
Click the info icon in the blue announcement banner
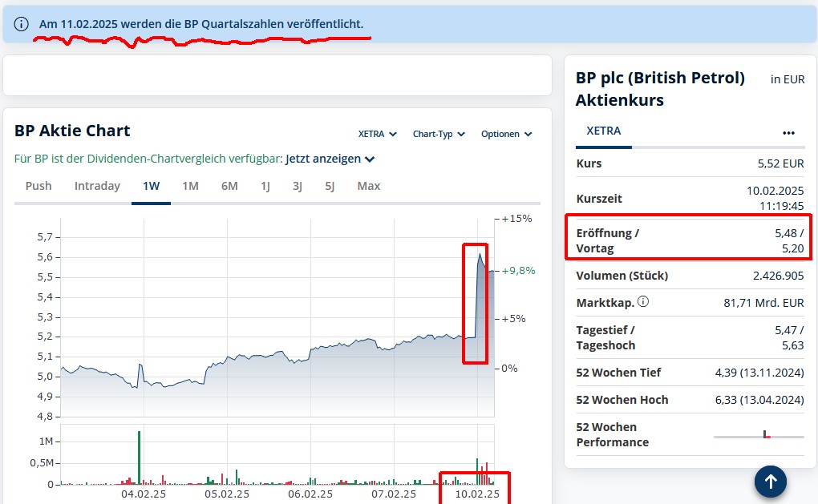(21, 24)
